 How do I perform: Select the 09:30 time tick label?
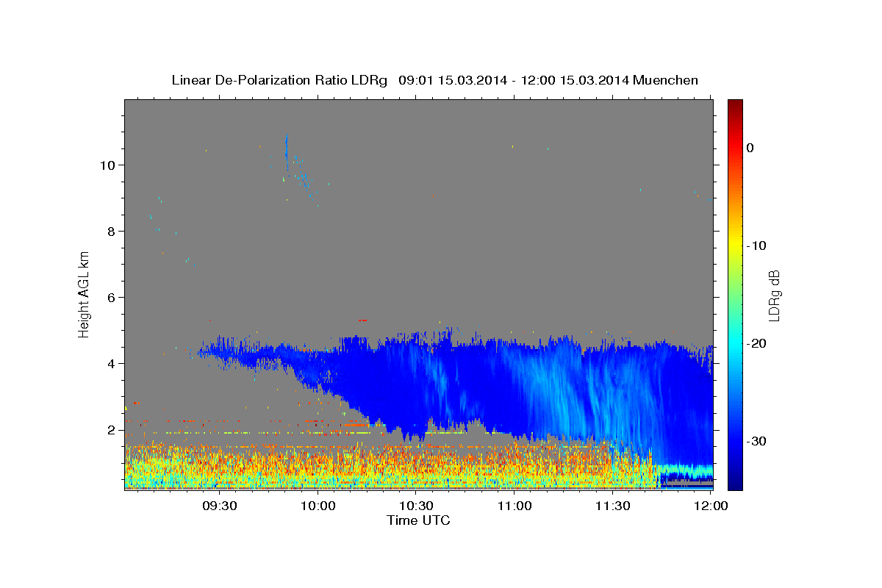(x=219, y=506)
